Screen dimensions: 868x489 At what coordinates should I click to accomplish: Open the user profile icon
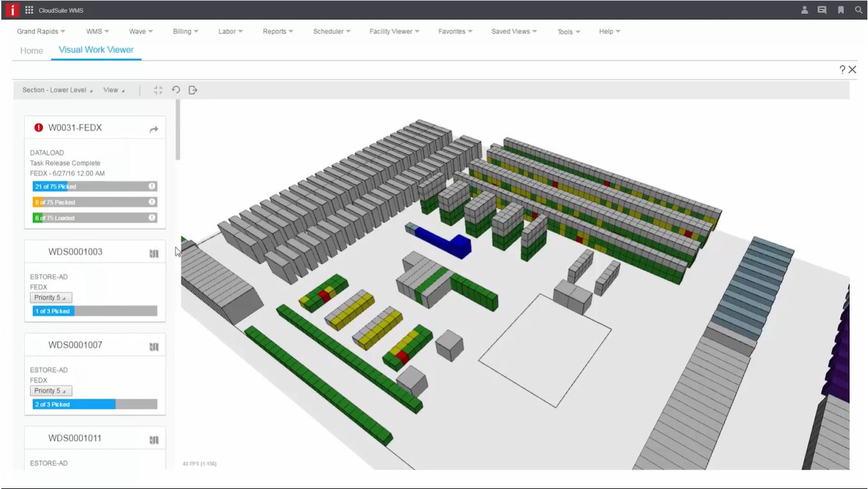click(805, 10)
